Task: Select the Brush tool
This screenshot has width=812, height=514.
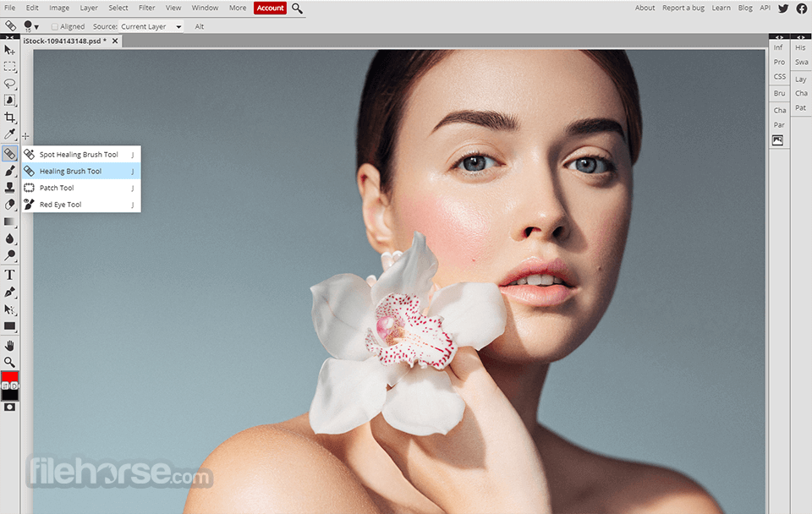Action: coord(9,171)
